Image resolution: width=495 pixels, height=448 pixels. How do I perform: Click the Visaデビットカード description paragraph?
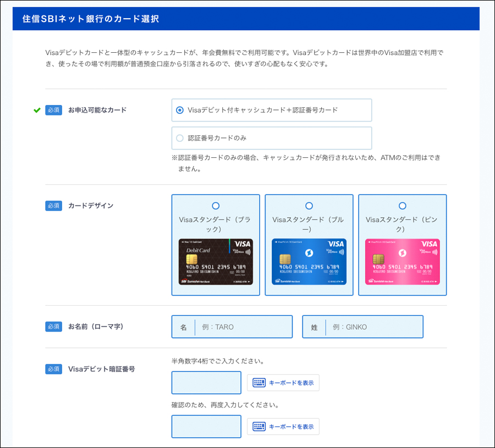click(244, 58)
